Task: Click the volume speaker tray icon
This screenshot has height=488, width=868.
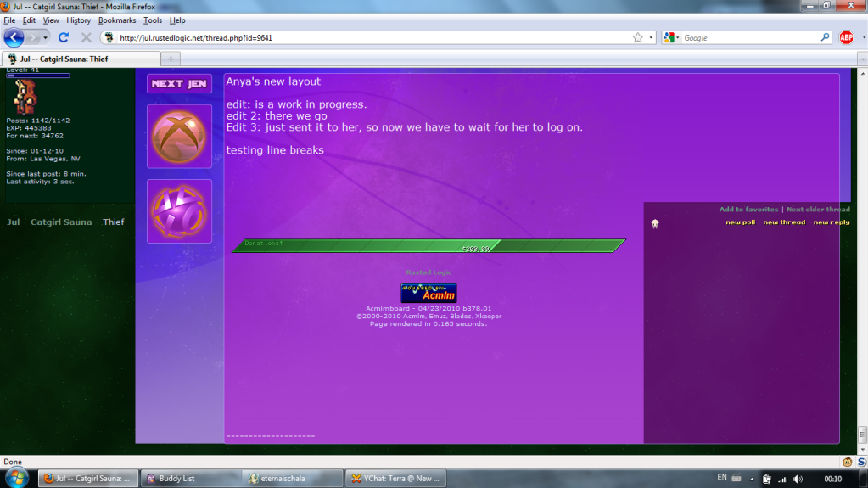Action: tap(798, 479)
